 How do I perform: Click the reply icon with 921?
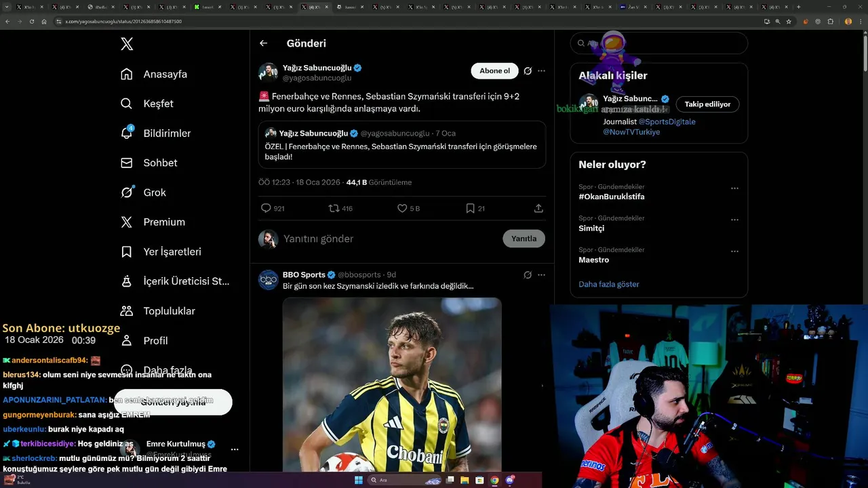coord(267,208)
